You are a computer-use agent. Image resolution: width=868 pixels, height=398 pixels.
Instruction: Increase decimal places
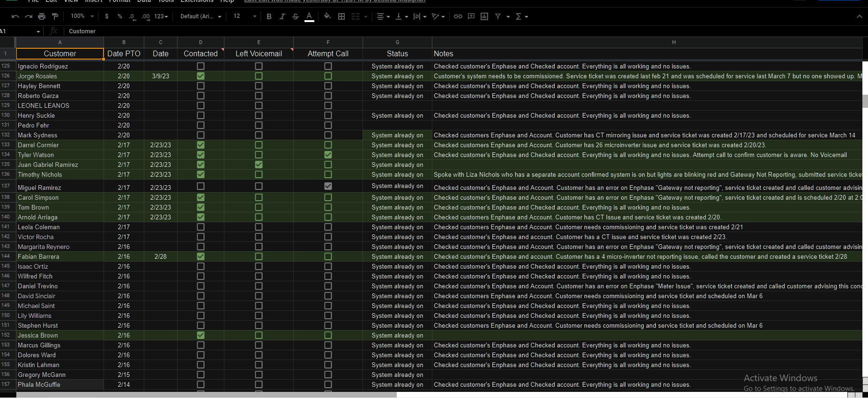[x=146, y=16]
